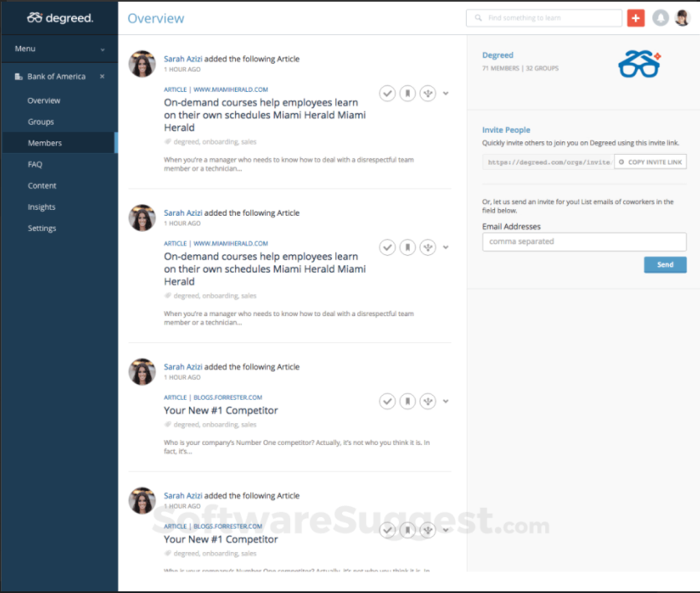The height and width of the screenshot is (593, 700).
Task: Click the degreed logo in the sidebar
Action: (60, 18)
